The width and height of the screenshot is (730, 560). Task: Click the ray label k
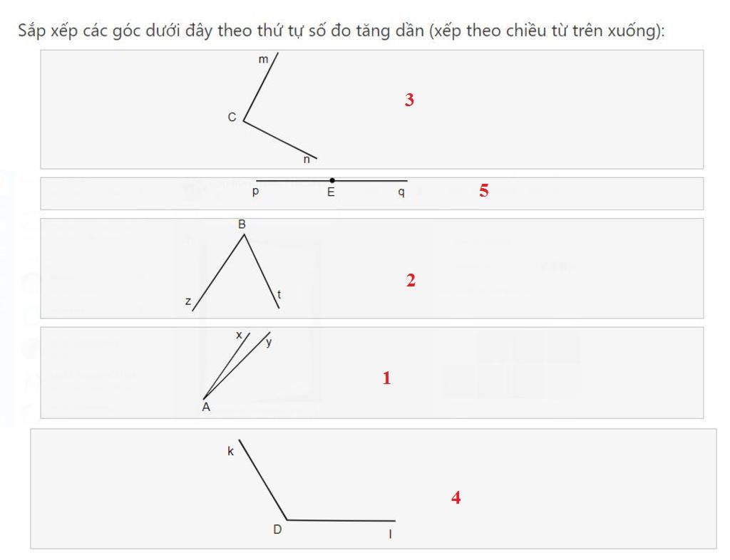(230, 451)
